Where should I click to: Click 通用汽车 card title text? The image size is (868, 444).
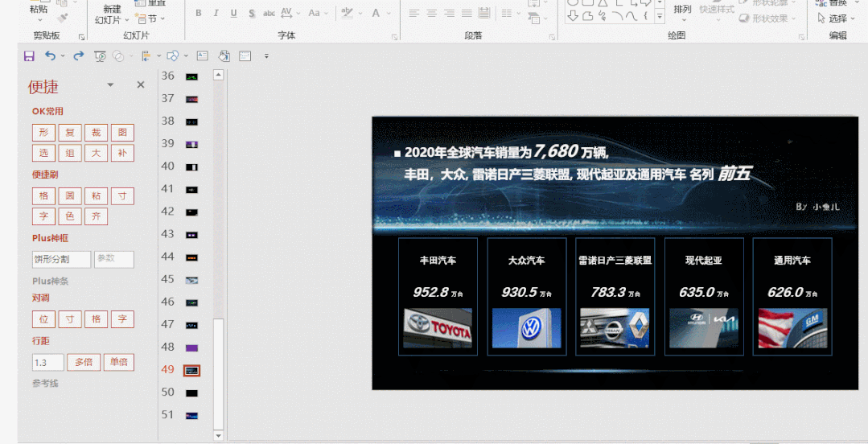792,260
